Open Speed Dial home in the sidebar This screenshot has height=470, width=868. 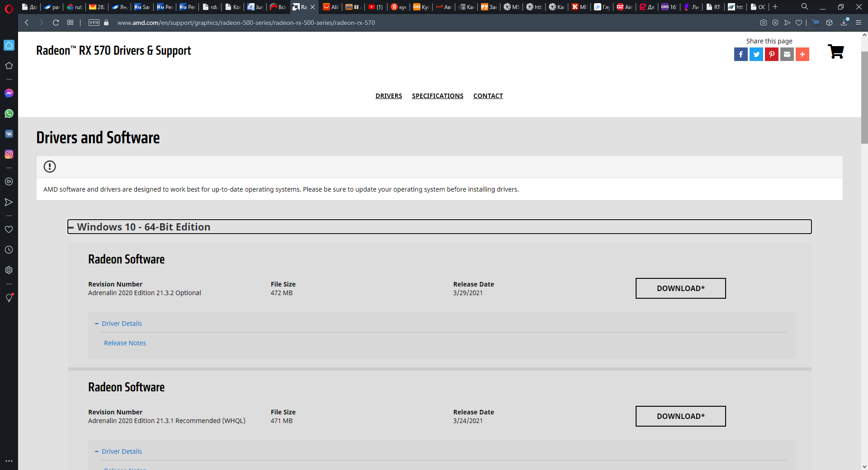[9, 45]
